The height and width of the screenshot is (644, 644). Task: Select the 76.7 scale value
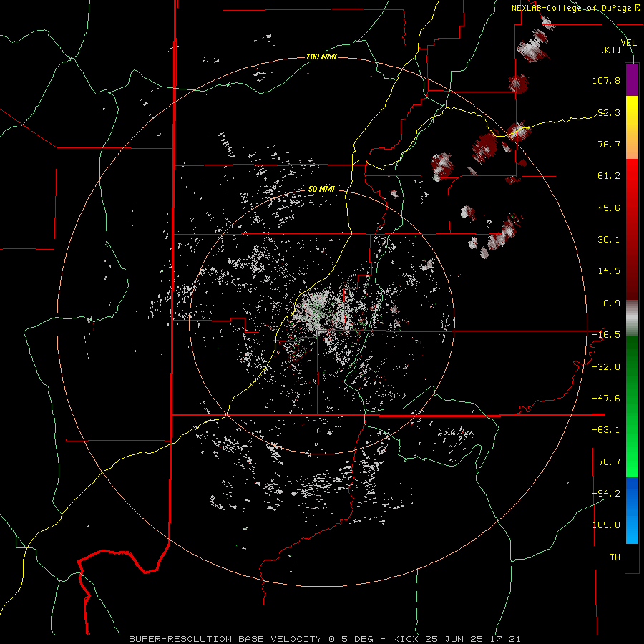pos(609,144)
